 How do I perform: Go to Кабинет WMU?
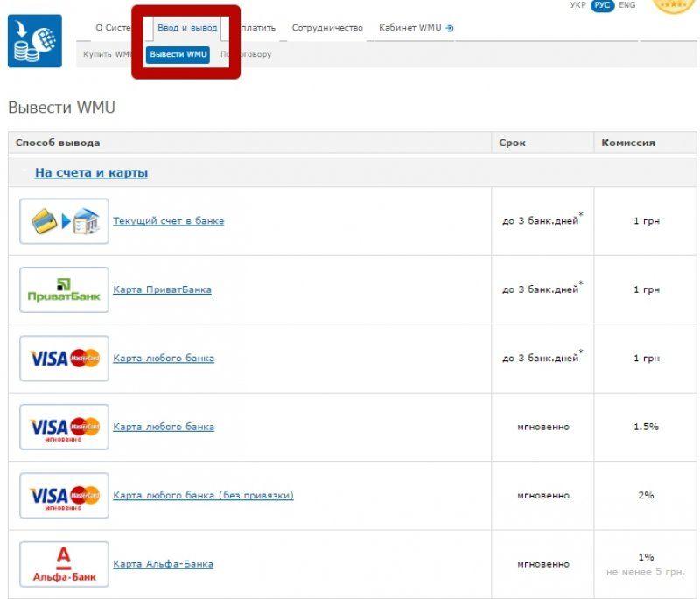click(x=416, y=28)
